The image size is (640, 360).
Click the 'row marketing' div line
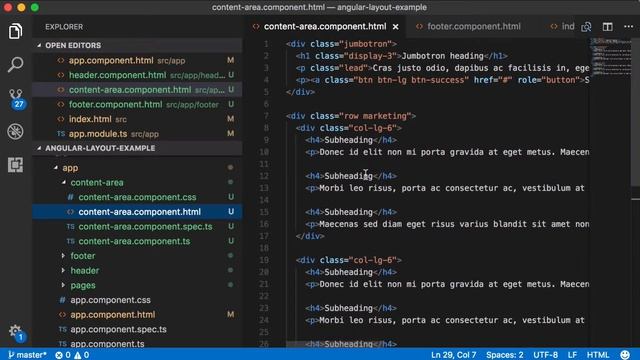coord(351,116)
